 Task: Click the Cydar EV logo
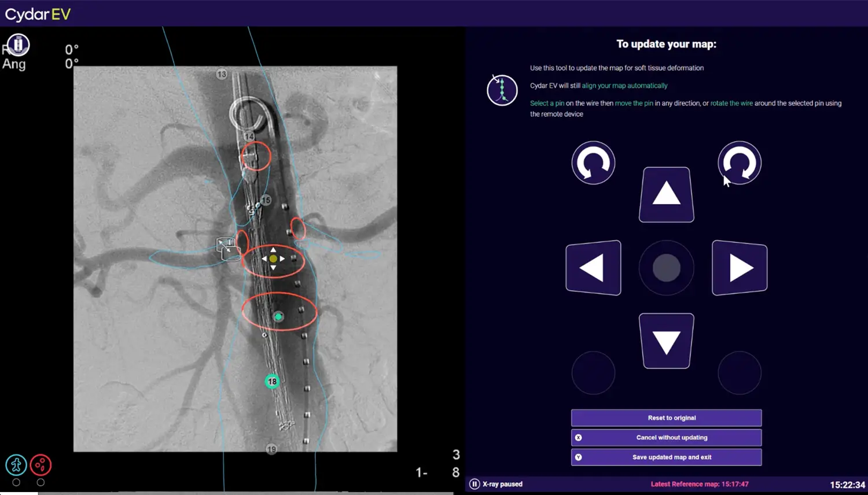38,14
